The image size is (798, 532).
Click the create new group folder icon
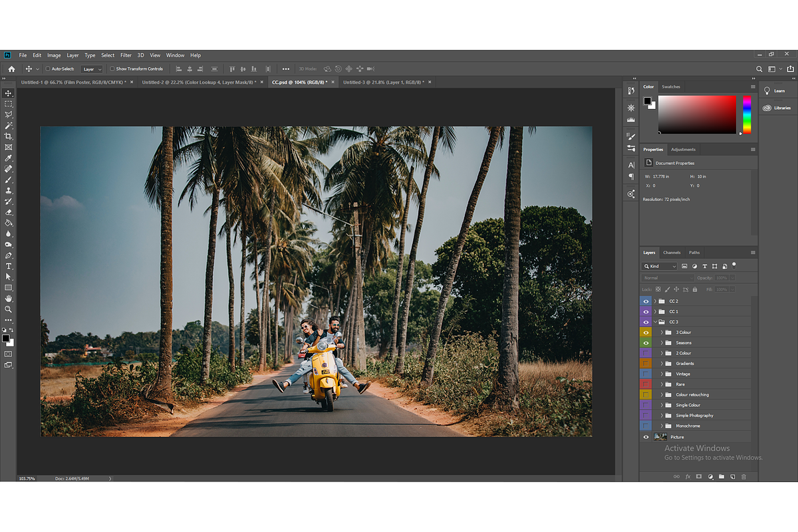tap(722, 476)
